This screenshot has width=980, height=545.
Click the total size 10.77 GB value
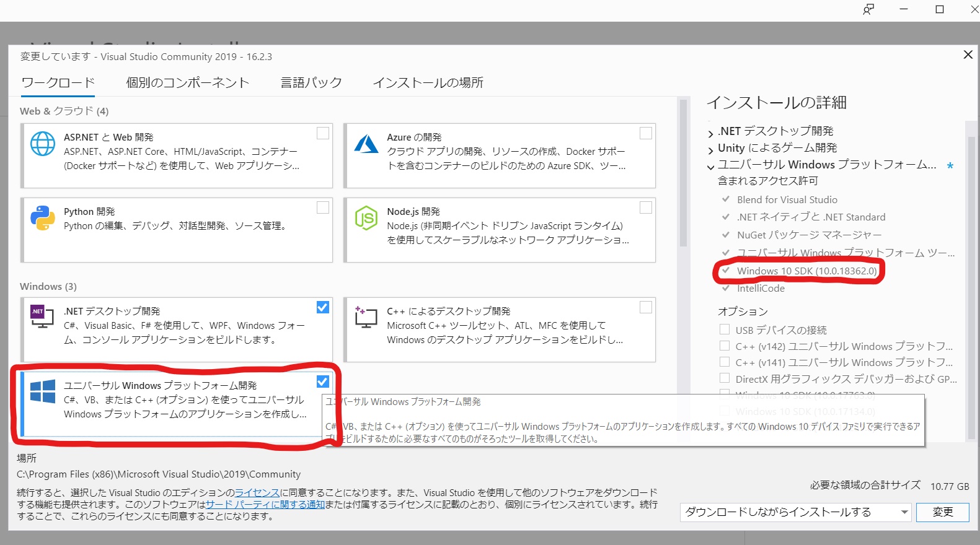[x=950, y=486]
